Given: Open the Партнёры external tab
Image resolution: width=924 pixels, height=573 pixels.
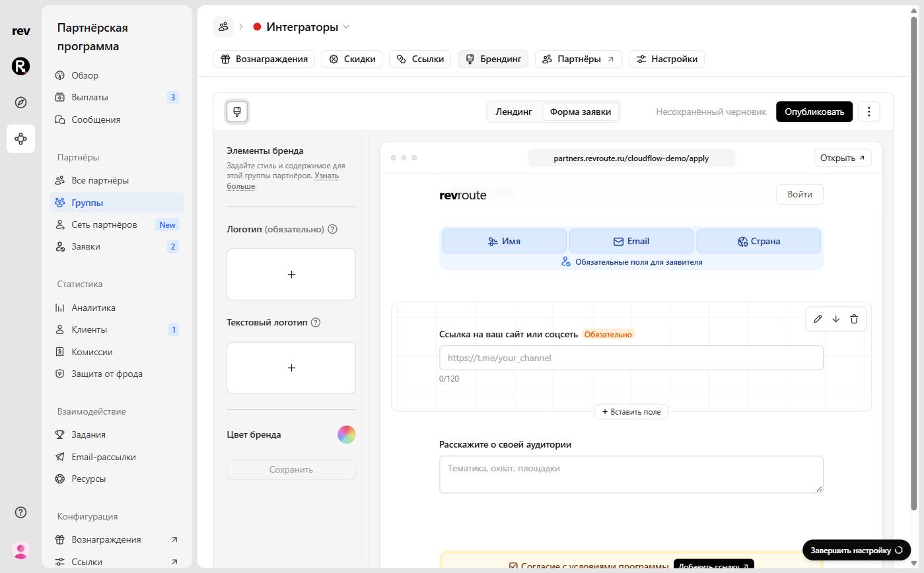Looking at the screenshot, I should coord(579,59).
